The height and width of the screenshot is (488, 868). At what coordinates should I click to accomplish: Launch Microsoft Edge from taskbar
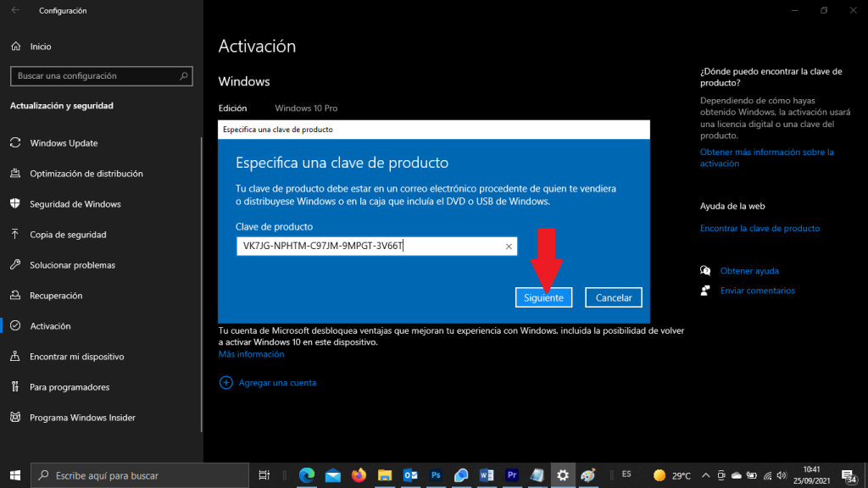coord(307,475)
